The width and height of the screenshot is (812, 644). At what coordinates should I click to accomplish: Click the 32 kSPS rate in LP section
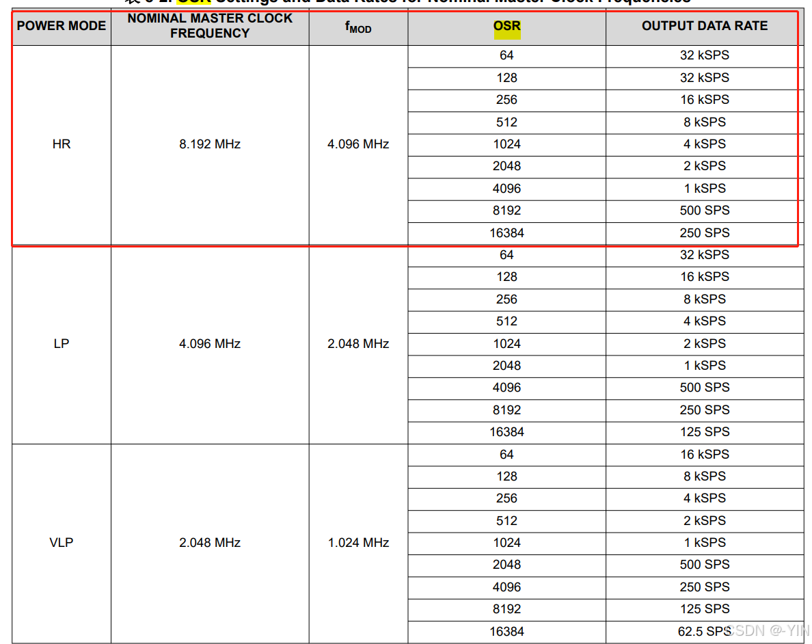704,255
